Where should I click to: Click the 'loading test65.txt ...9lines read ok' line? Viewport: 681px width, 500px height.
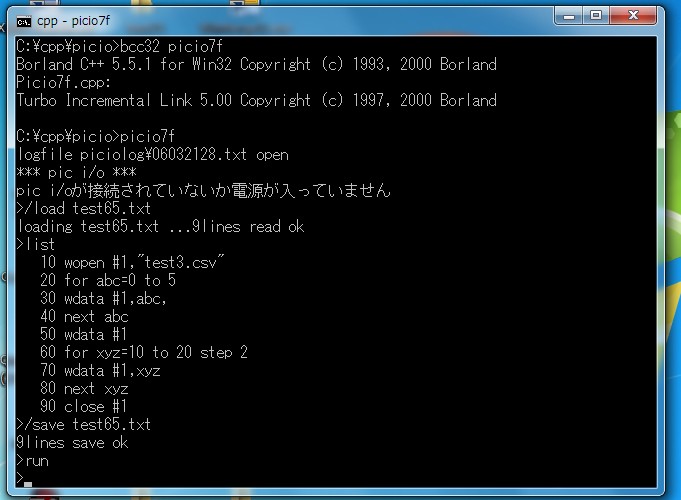(x=160, y=226)
